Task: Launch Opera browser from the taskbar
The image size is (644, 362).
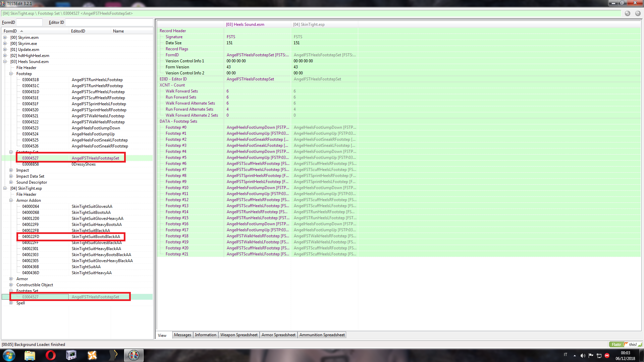Action: coord(51,355)
